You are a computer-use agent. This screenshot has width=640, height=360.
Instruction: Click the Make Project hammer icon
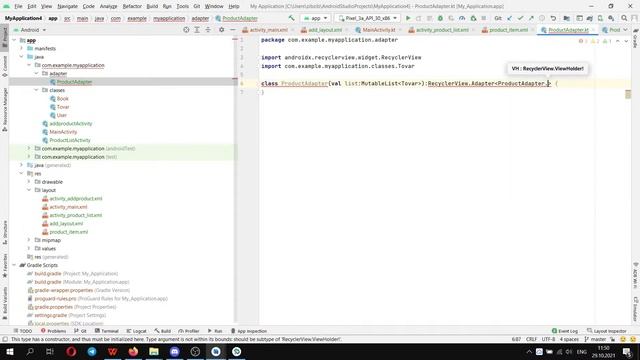coord(291,18)
